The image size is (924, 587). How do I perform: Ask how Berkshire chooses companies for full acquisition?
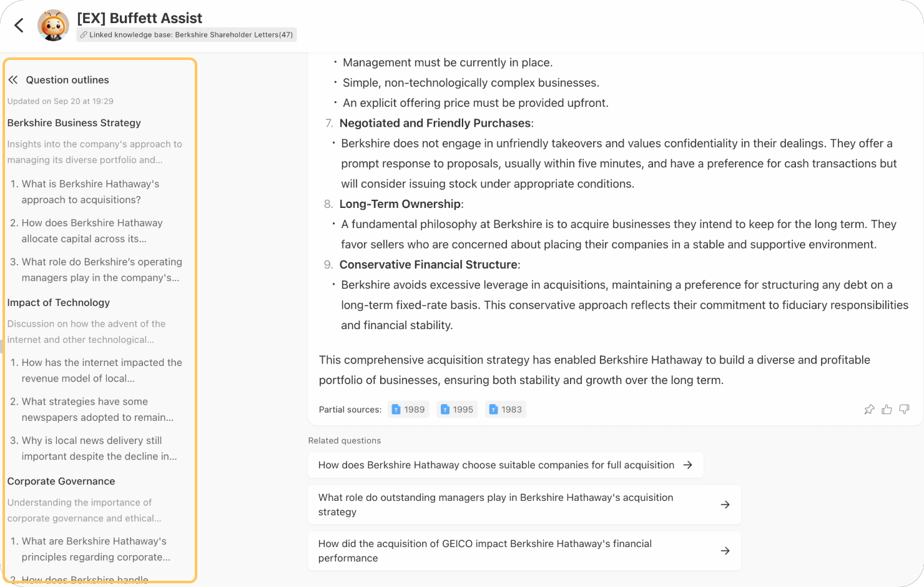(x=505, y=465)
